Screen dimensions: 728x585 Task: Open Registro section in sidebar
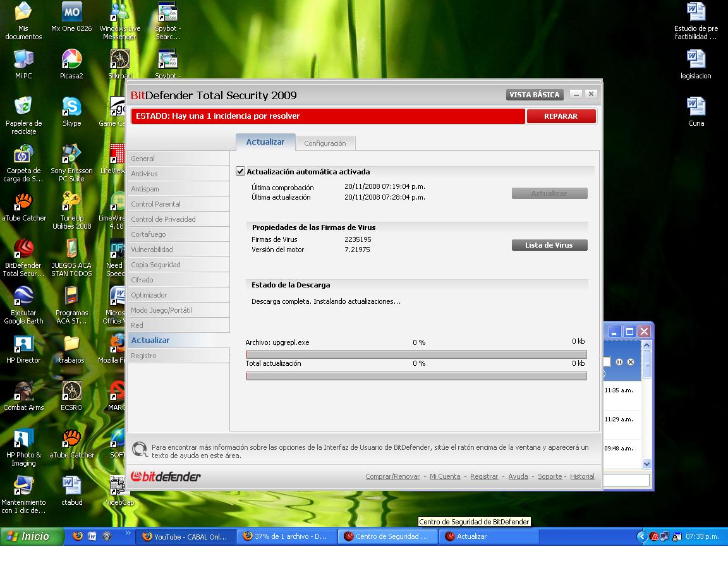pyautogui.click(x=179, y=356)
